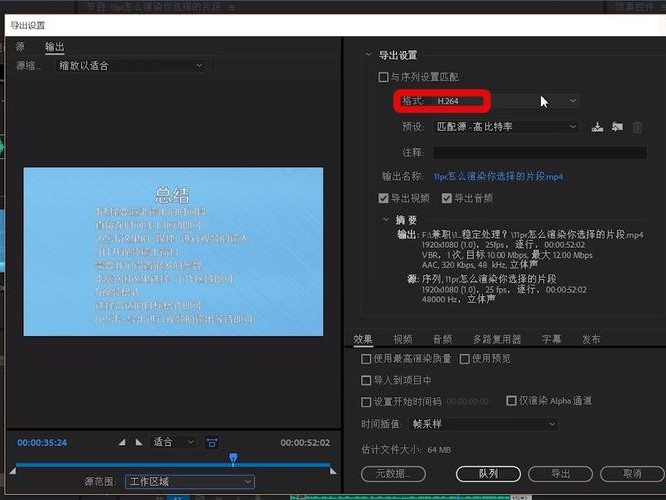Enable use maximum render quality
666x500 pixels.
click(x=366, y=359)
